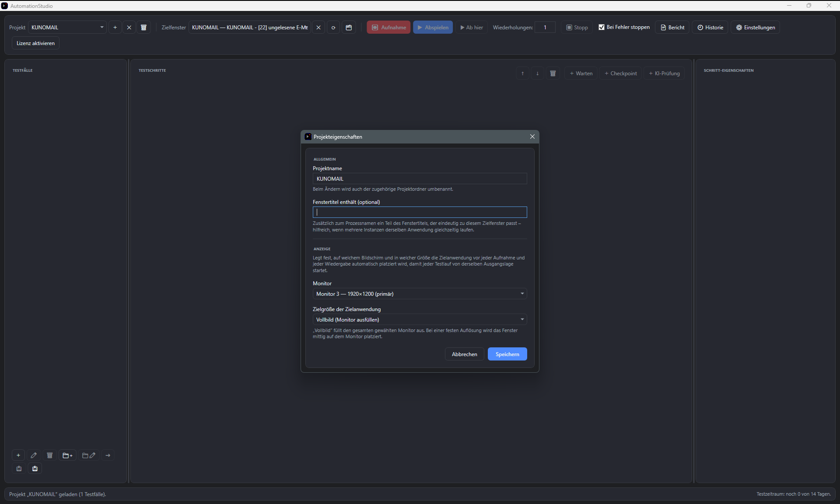Click the X icon next to the project dropdown

[x=129, y=27]
